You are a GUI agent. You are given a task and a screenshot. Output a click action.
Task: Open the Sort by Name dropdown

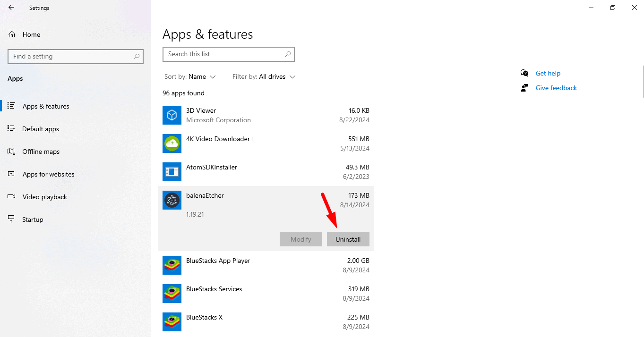[x=190, y=76]
